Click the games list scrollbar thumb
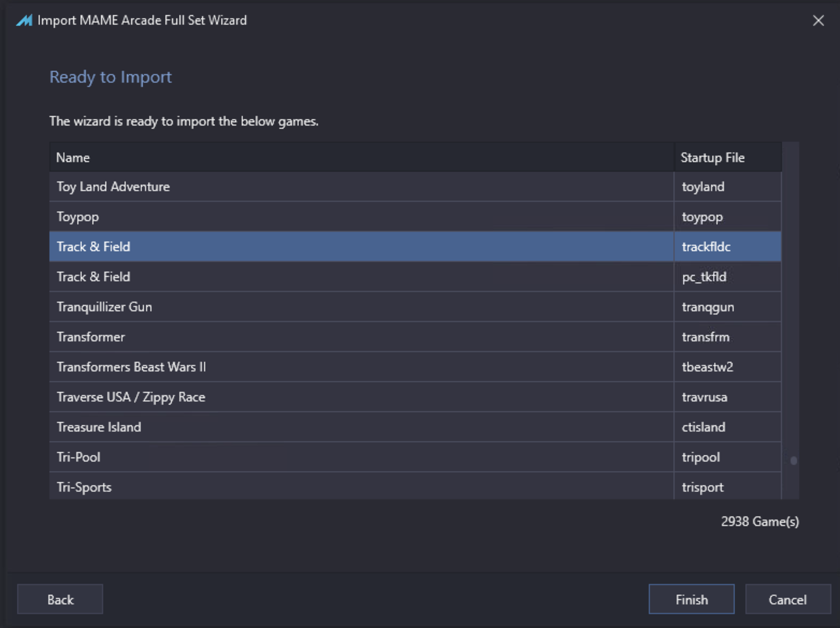The width and height of the screenshot is (840, 628). [x=793, y=460]
